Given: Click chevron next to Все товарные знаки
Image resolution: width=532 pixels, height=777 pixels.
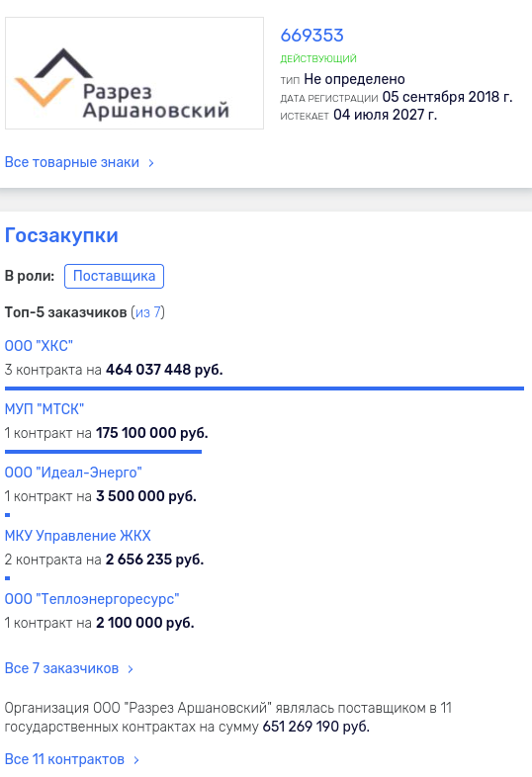Looking at the screenshot, I should tap(151, 162).
